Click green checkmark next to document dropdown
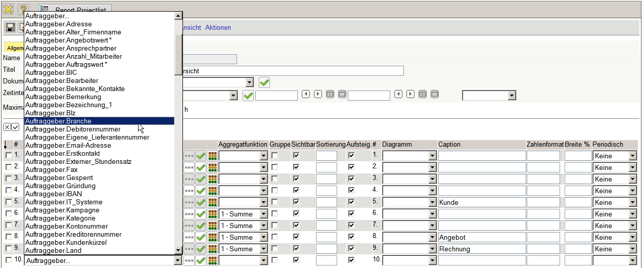This screenshot has height=268, width=644. [x=264, y=82]
